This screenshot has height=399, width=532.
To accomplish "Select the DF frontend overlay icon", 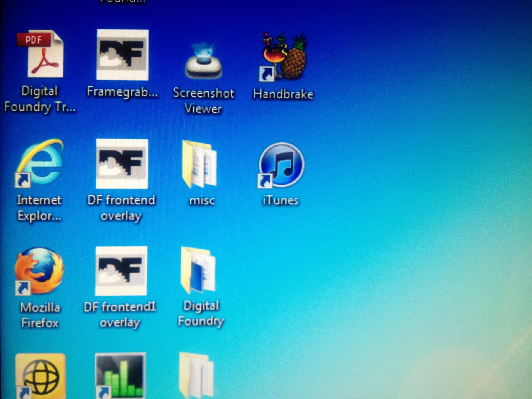I will pos(122,163).
